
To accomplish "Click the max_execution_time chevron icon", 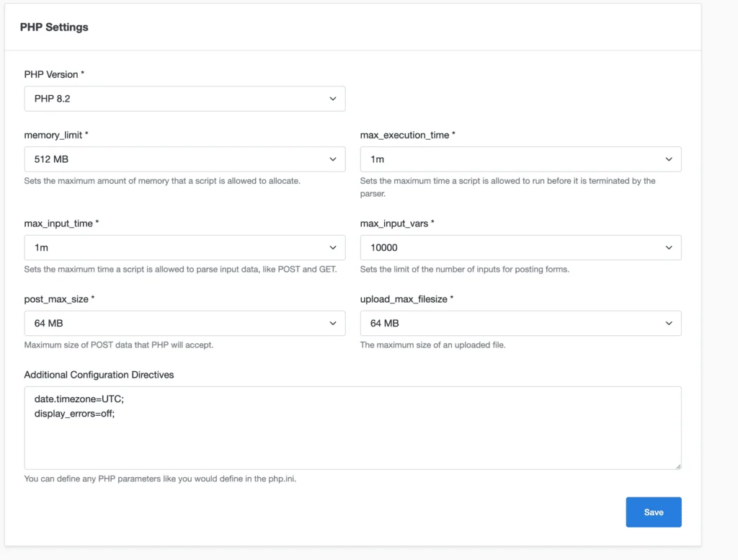I will [x=669, y=159].
